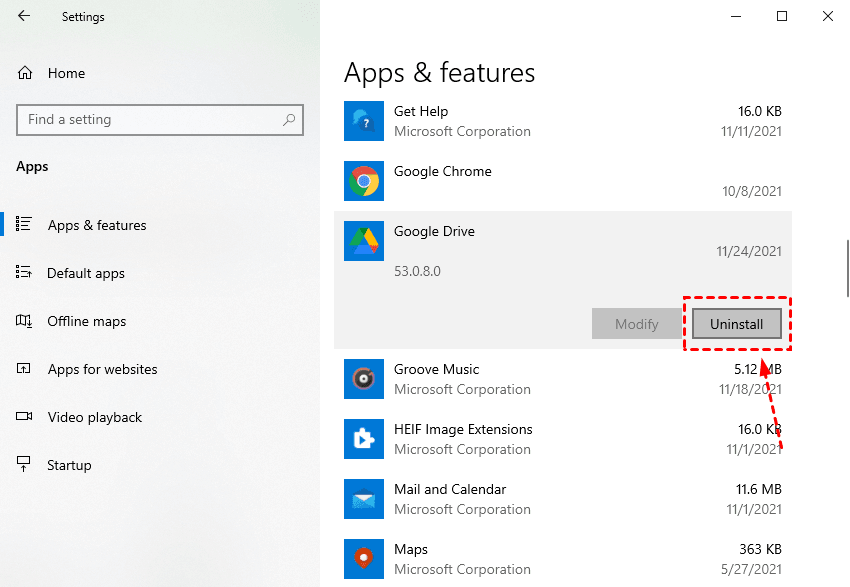
Task: Click the search magnifier icon
Action: [x=289, y=120]
